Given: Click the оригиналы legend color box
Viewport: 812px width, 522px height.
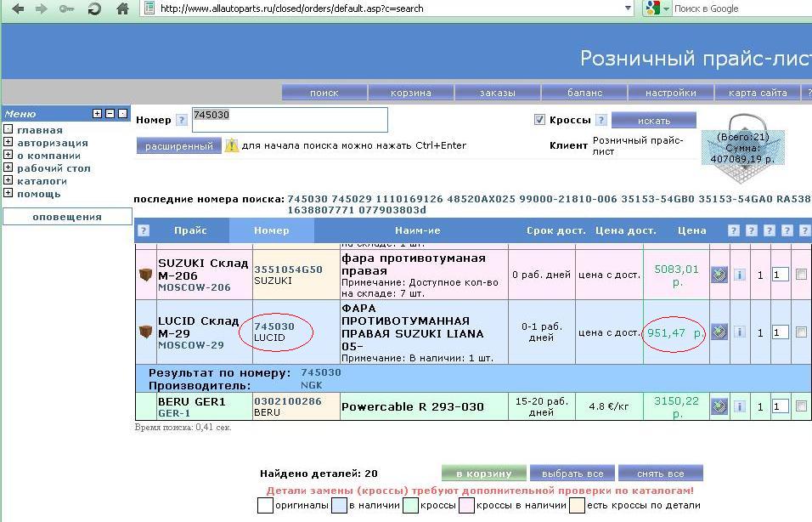Looking at the screenshot, I should (x=265, y=505).
